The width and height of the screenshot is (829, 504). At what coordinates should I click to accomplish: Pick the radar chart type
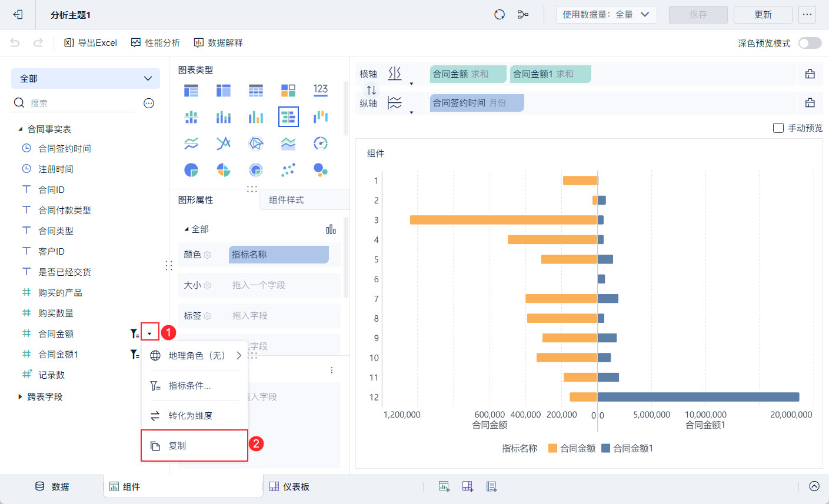coord(256,143)
